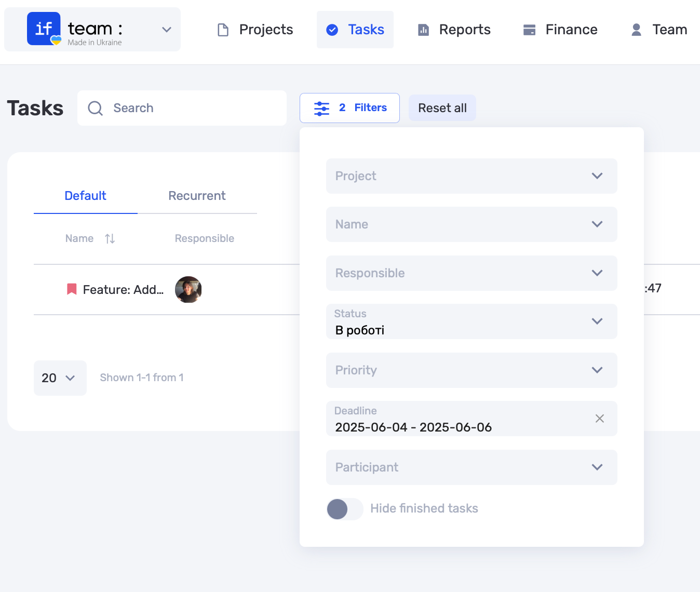Click the Finance card icon
Screen dimensions: 700x592
point(529,30)
